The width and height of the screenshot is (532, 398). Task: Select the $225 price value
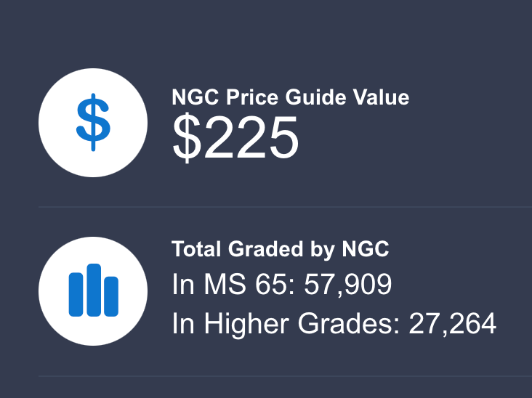tap(235, 138)
